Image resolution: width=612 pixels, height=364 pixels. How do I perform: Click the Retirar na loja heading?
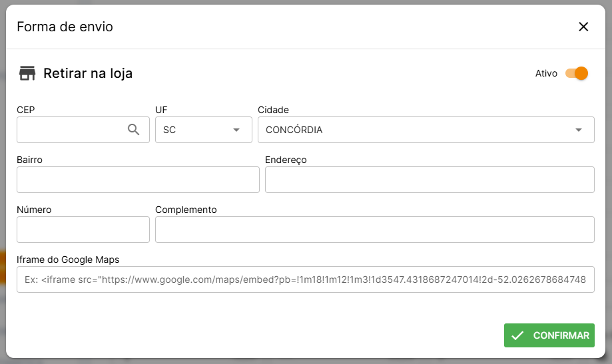coord(88,73)
